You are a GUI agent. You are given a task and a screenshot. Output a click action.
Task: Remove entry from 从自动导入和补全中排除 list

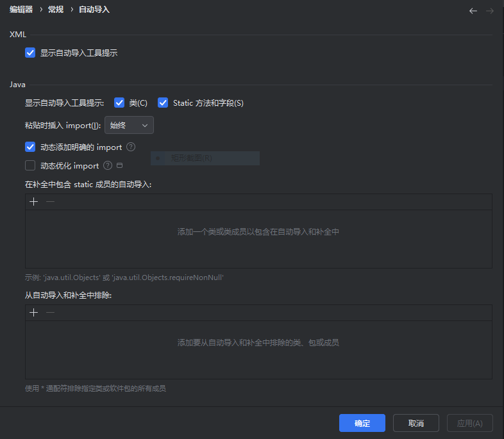tap(50, 313)
